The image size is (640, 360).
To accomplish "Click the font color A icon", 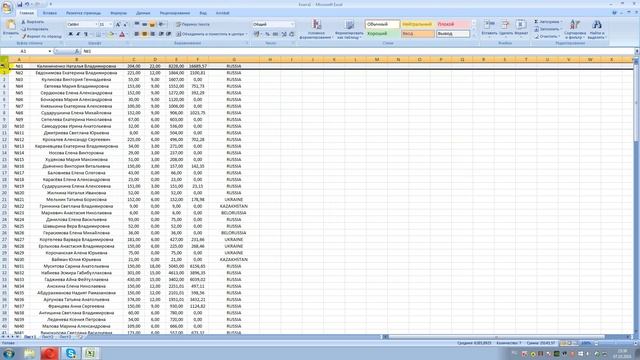I will 122,34.
